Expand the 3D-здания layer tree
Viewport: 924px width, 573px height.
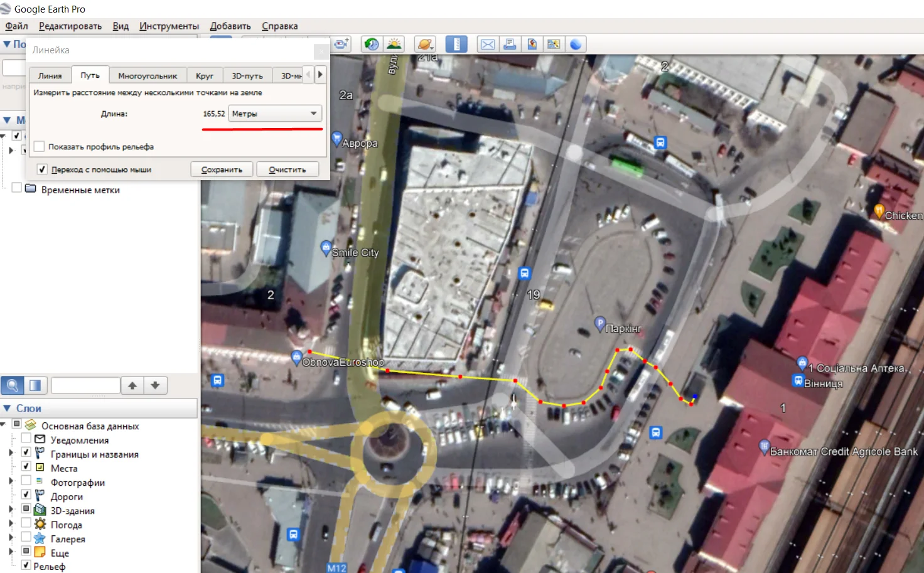pos(11,510)
